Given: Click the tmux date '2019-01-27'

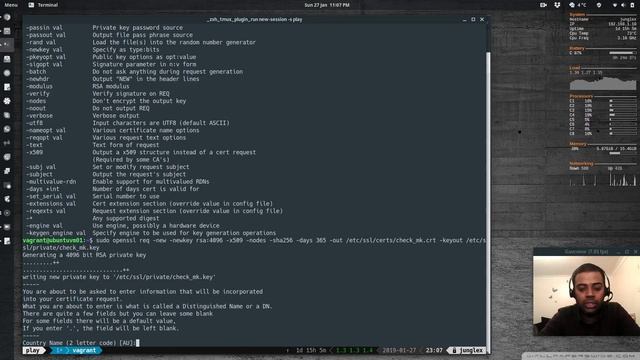Looking at the screenshot, I should pos(399,350).
